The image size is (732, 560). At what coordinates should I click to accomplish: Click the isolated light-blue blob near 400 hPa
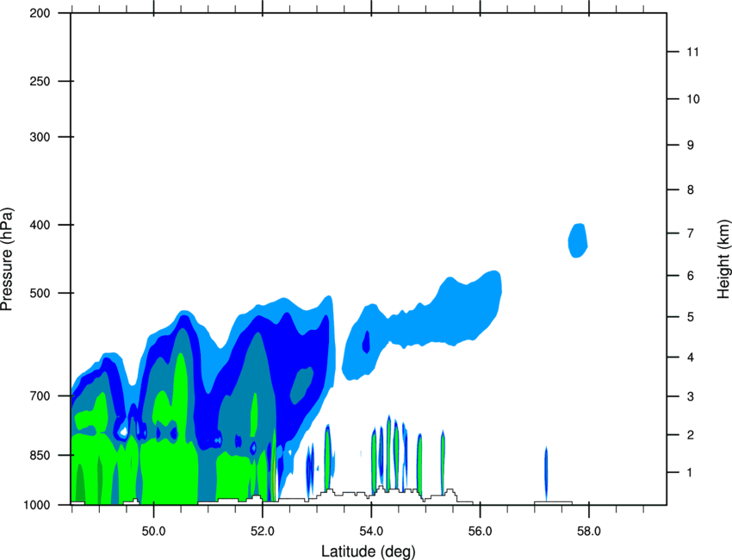[578, 240]
